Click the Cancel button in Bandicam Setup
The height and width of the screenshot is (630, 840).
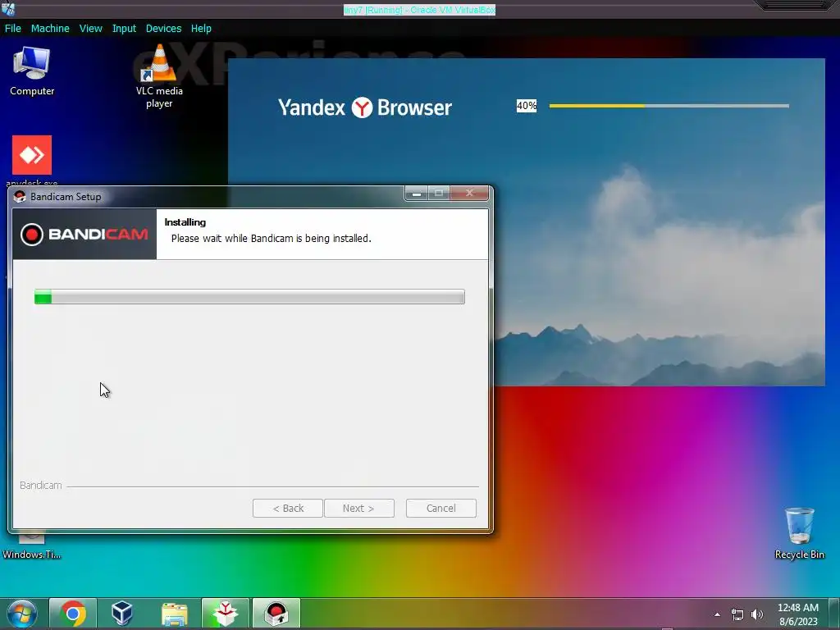pyautogui.click(x=441, y=508)
